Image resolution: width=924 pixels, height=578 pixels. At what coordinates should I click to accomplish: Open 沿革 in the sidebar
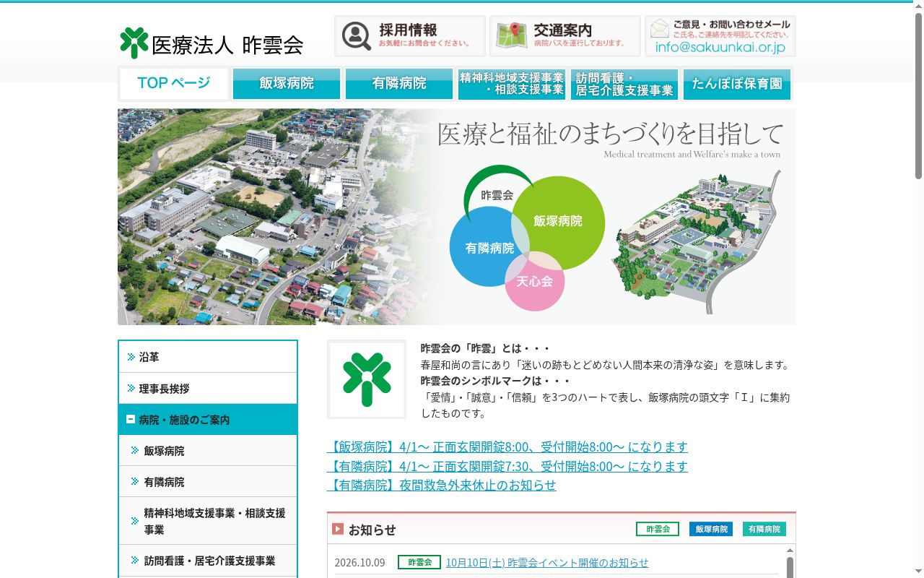click(x=208, y=357)
